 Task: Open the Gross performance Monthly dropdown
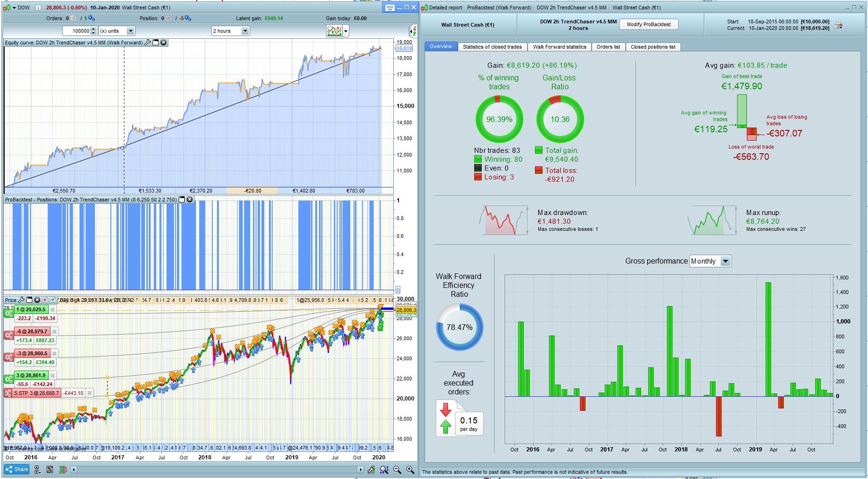click(710, 261)
